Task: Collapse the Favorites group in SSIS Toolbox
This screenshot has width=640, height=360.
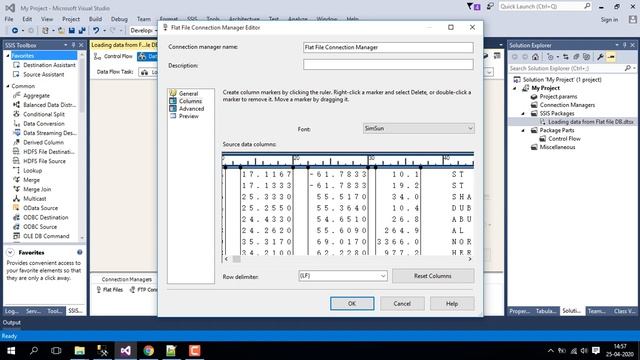Action: (x=8, y=56)
